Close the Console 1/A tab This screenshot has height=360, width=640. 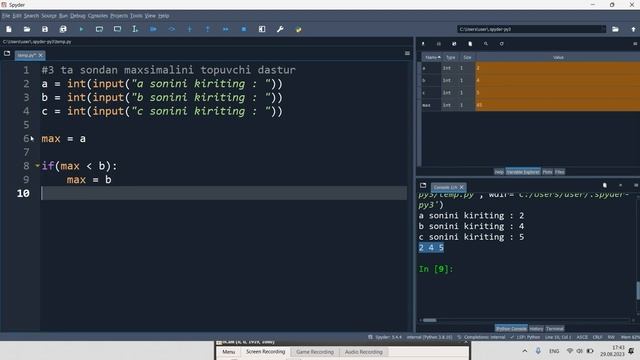[462, 187]
